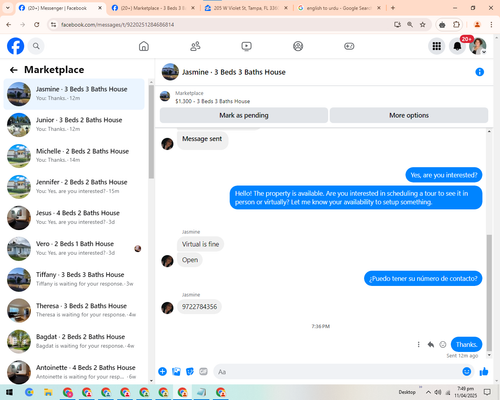Switch to the Marketplace browser tab
Screen dimensions: 500x400
pyautogui.click(x=153, y=8)
